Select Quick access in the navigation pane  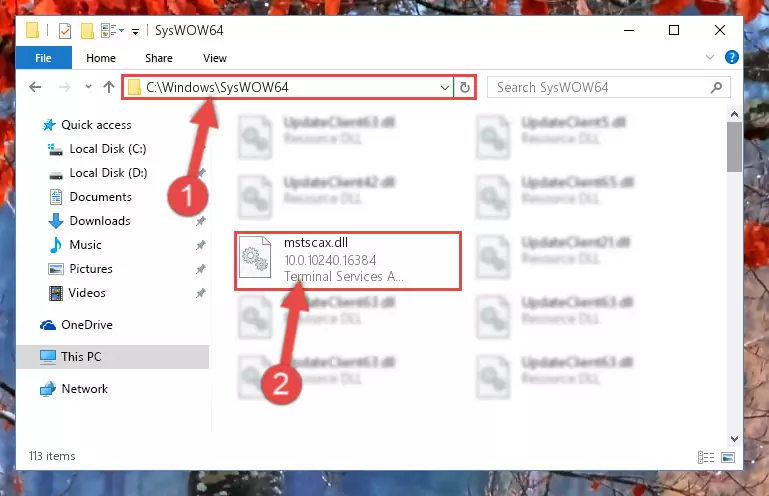point(96,125)
